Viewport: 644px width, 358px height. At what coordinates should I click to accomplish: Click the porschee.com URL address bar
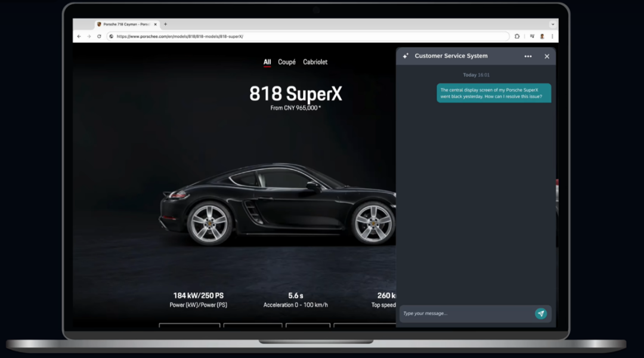tap(308, 36)
